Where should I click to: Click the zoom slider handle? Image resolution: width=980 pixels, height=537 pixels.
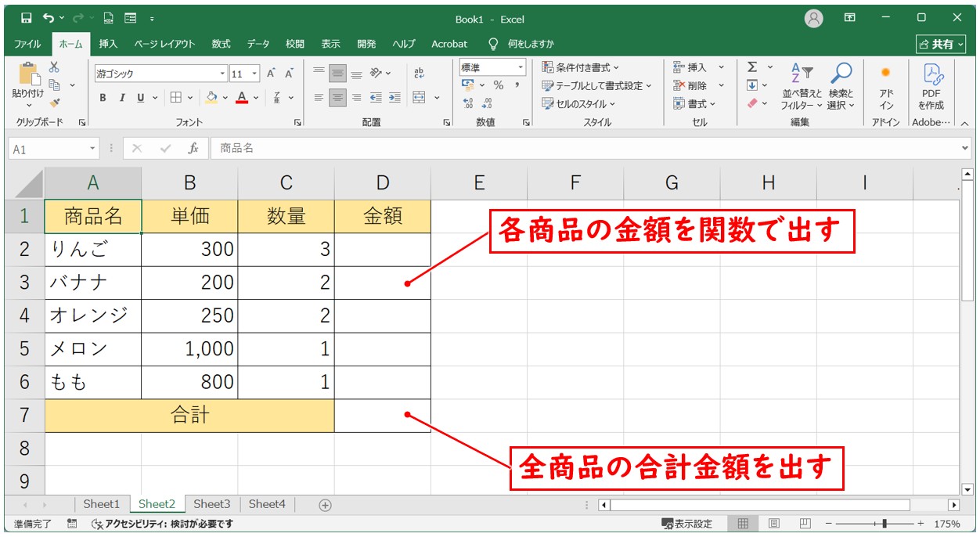pos(885,524)
